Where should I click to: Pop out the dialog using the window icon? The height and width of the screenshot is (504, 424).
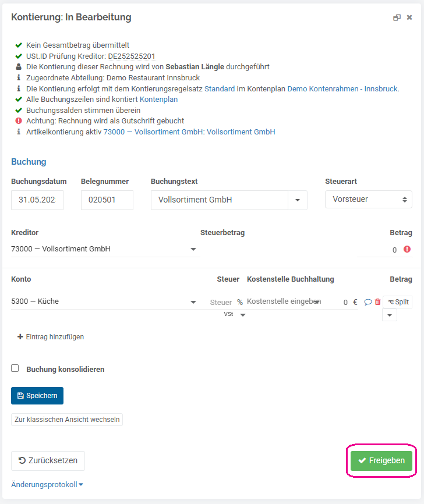[397, 17]
